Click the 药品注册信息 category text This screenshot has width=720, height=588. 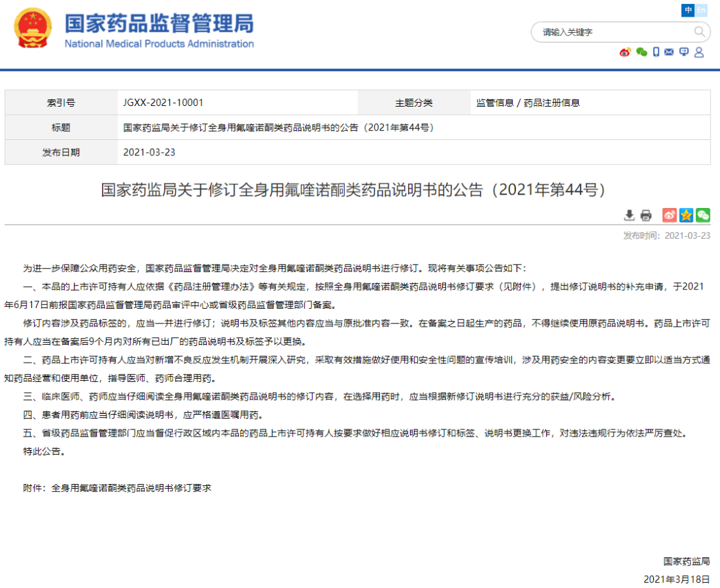point(551,103)
